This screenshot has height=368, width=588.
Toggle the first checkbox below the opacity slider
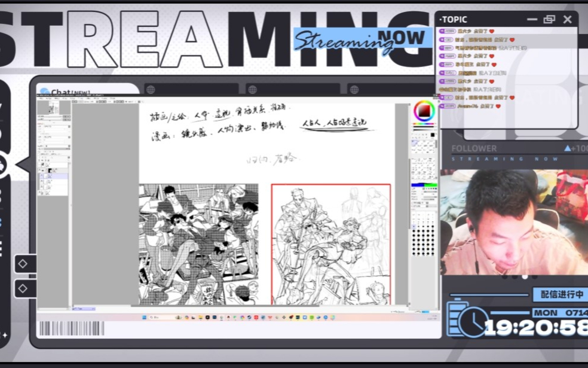click(39, 154)
